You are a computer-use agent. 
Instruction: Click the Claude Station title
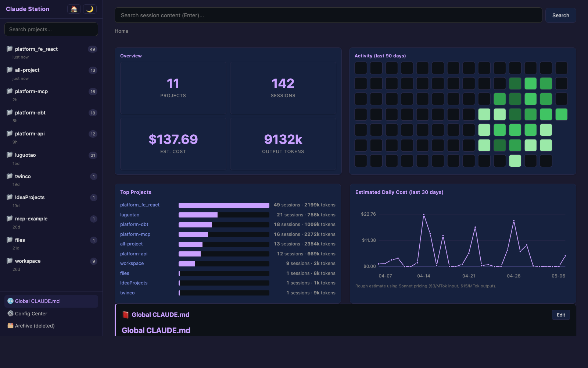[28, 9]
